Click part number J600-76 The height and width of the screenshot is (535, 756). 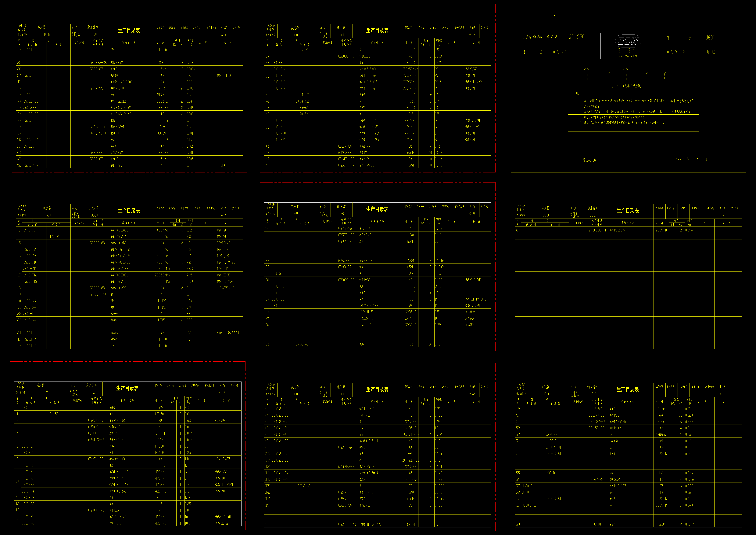click(x=28, y=523)
